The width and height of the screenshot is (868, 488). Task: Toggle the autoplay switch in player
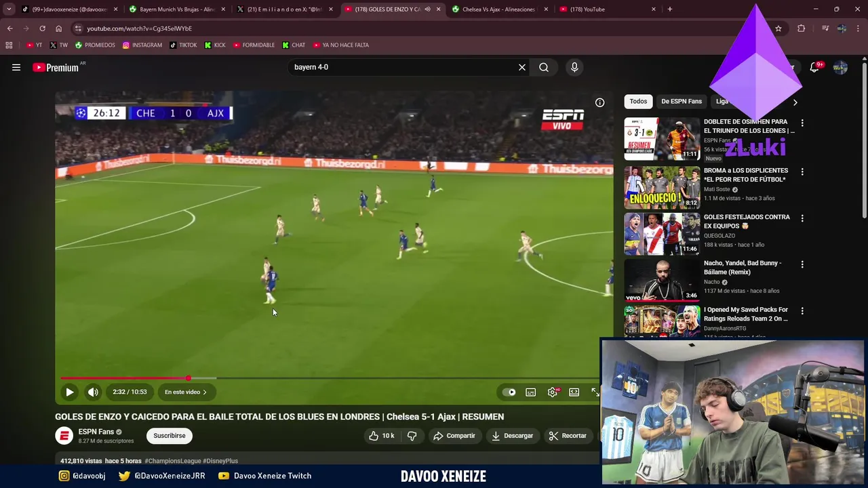(x=509, y=392)
